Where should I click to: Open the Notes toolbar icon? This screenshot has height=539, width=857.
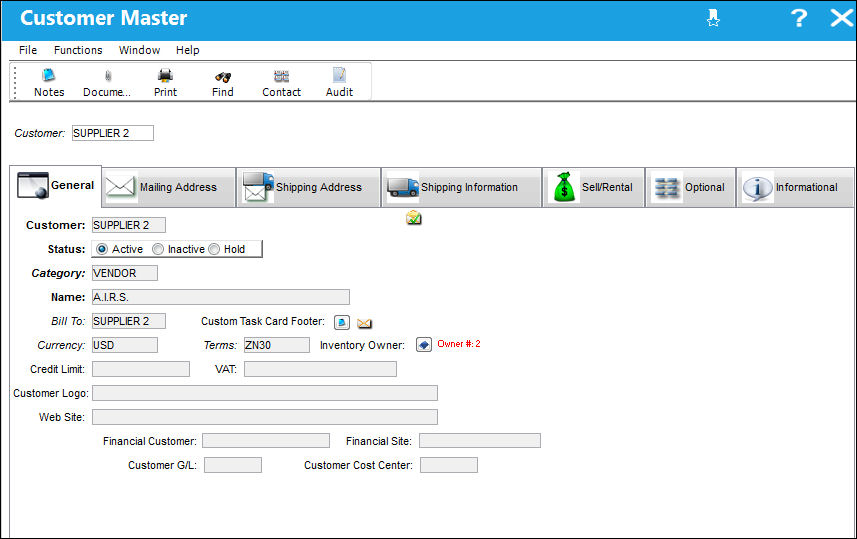(x=49, y=83)
